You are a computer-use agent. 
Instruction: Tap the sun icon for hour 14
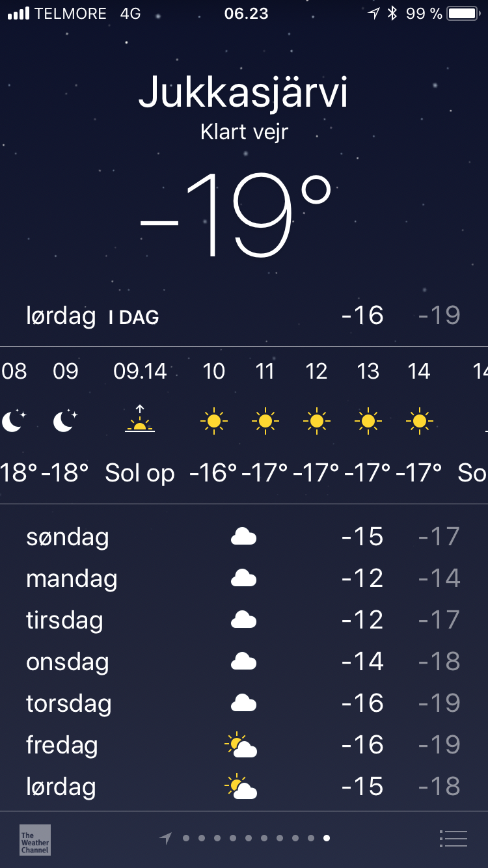tap(419, 422)
